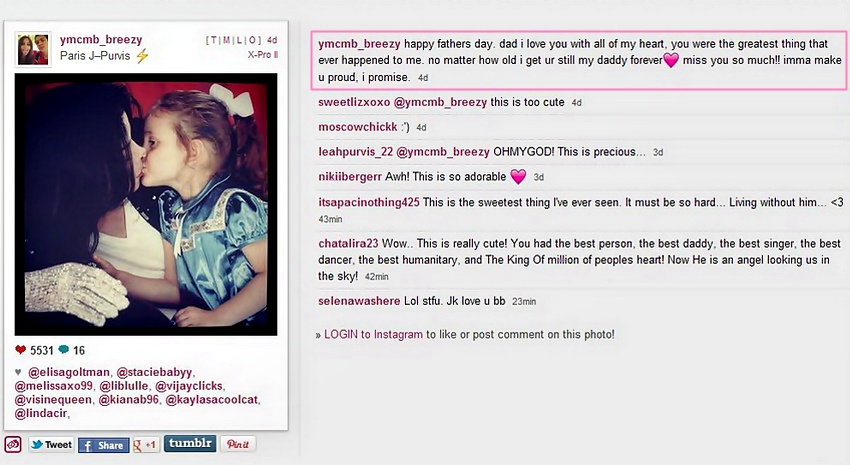Viewport: 850px width, 465px height.
Task: Click the X-Pro II filter label
Action: pos(263,55)
